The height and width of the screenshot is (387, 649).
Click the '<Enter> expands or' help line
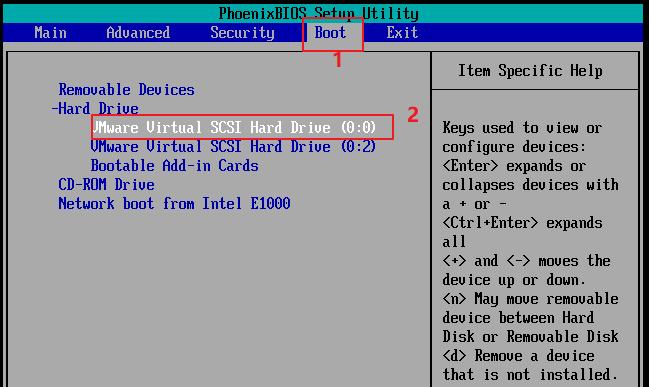pos(514,166)
